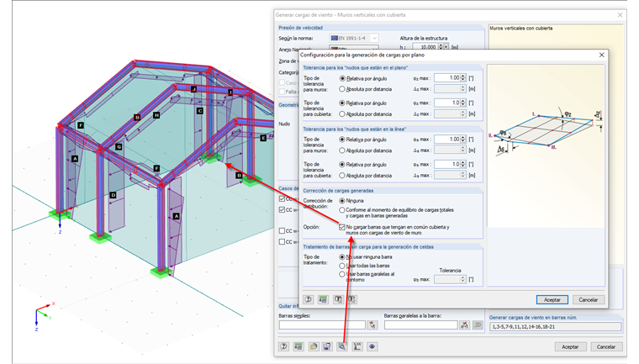Viewport: 639px width, 364px height.
Task: Click third icon in configuration dialog bottom toolbar
Action: pos(338,299)
